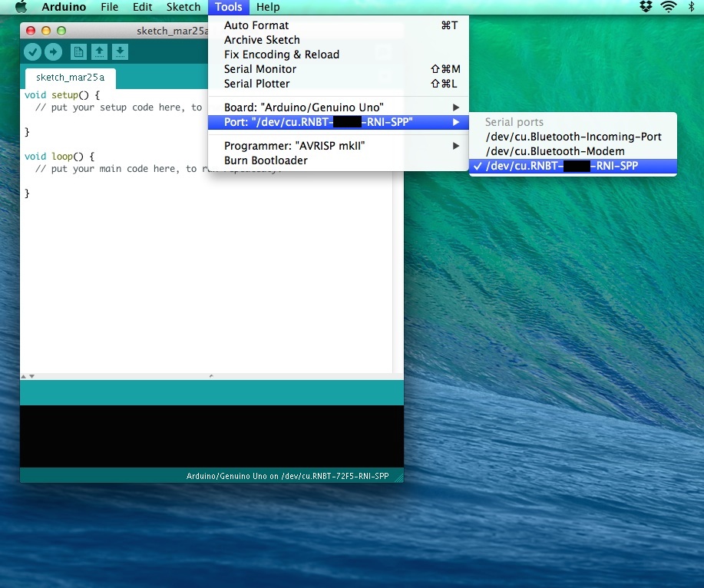The image size is (704, 588).
Task: Select /dev/cu.Bluetooth-Incoming-Port serial port
Action: pyautogui.click(x=573, y=137)
